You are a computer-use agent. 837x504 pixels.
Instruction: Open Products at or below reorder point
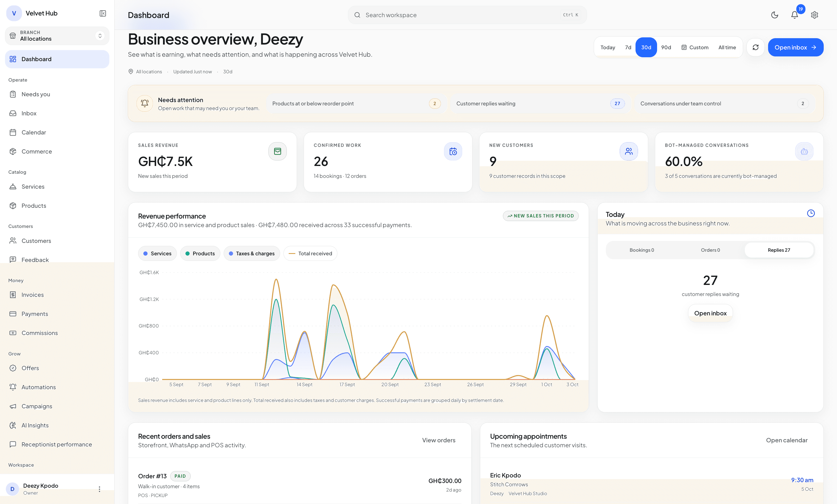point(357,103)
